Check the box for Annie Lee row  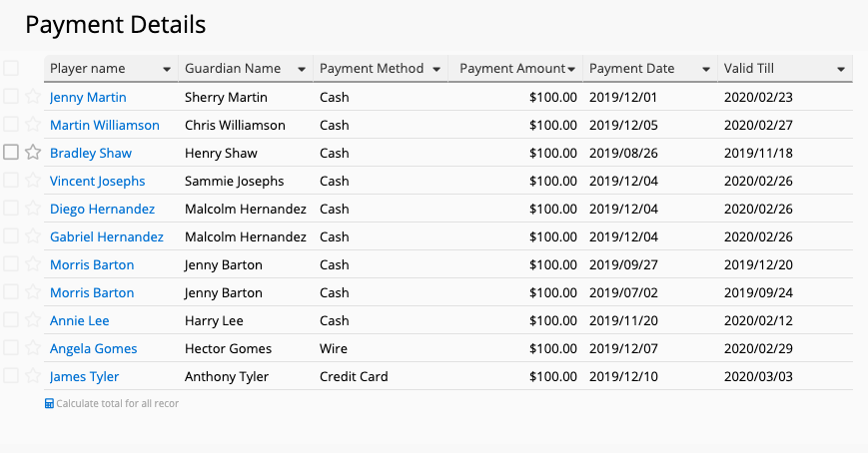[x=11, y=319]
